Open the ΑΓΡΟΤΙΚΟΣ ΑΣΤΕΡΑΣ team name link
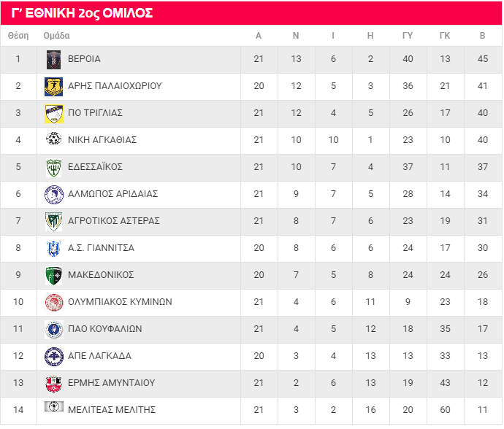504x429 pixels. [x=114, y=221]
